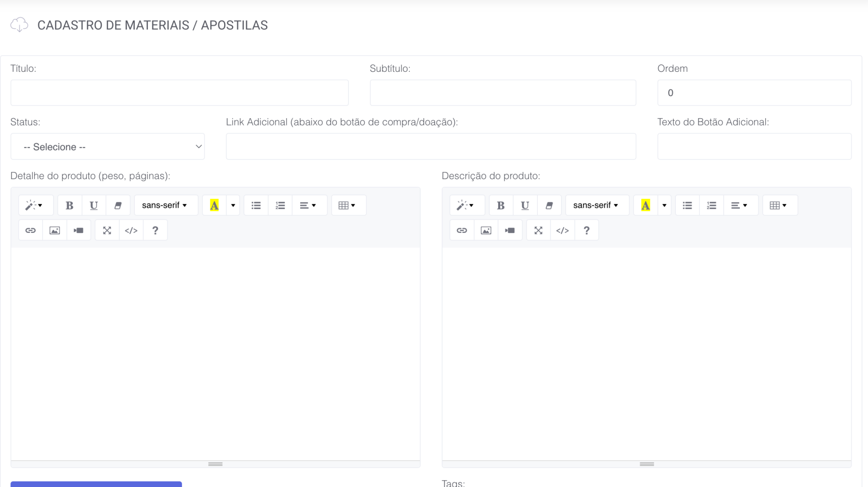Open code view in the Detalhe editor
This screenshot has width=868, height=487.
click(131, 230)
